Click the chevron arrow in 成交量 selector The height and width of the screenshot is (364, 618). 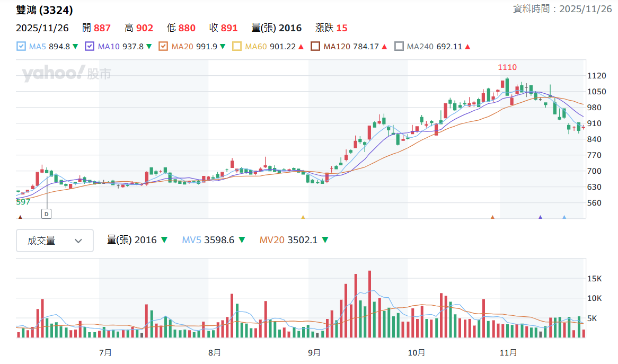78,241
